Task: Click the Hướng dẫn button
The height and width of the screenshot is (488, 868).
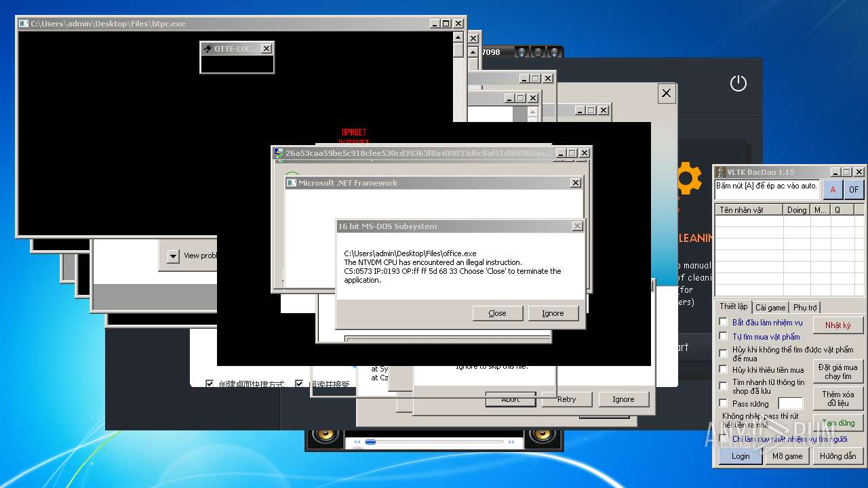Action: [x=837, y=456]
